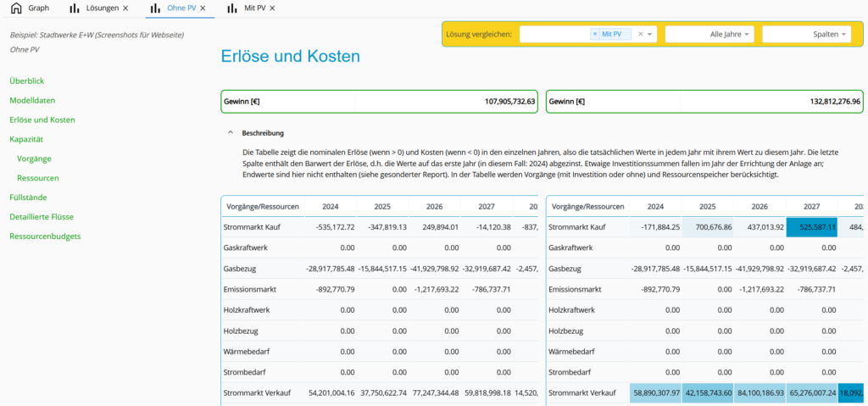Viewport: 868px width, 406px height.
Task: Click the Gasbezug row label in left table
Action: coord(239,269)
